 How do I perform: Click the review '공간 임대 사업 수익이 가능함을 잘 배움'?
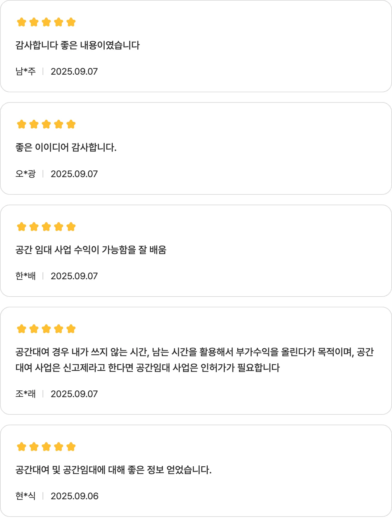pyautogui.click(x=91, y=250)
